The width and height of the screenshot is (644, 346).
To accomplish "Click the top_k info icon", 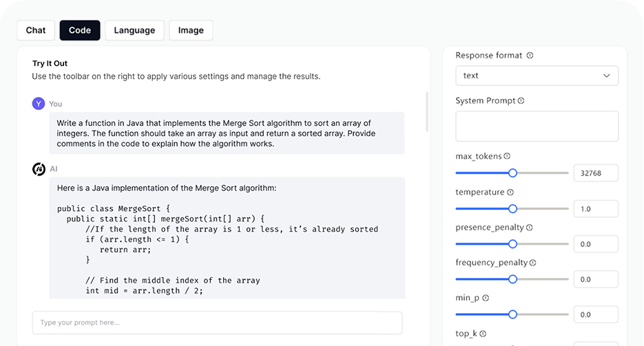I will tap(482, 334).
